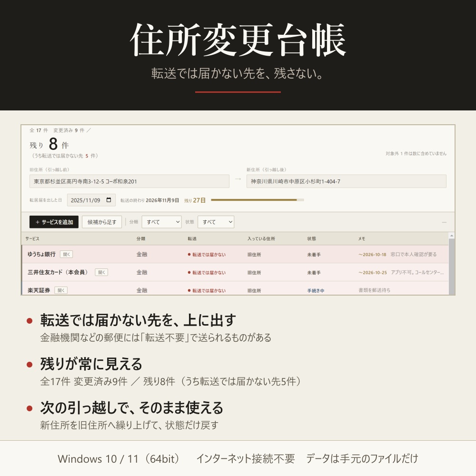
Task: Click the 残り 27日 label
Action: click(x=195, y=200)
